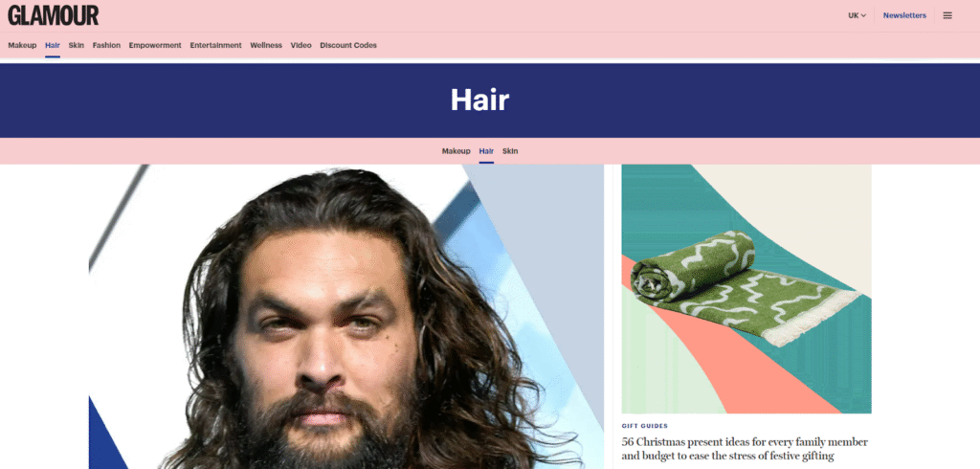Click the GLAMOUR logo

point(54,15)
